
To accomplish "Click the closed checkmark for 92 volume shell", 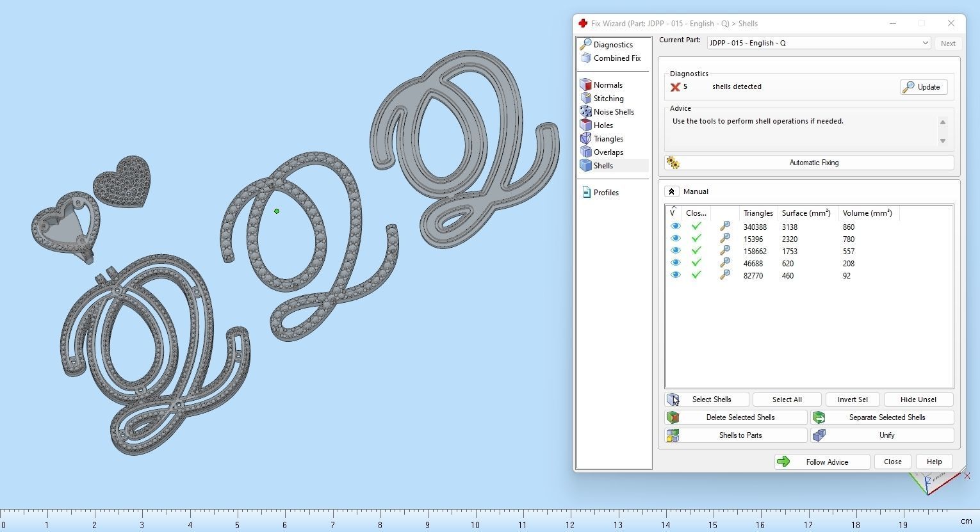I will [696, 275].
